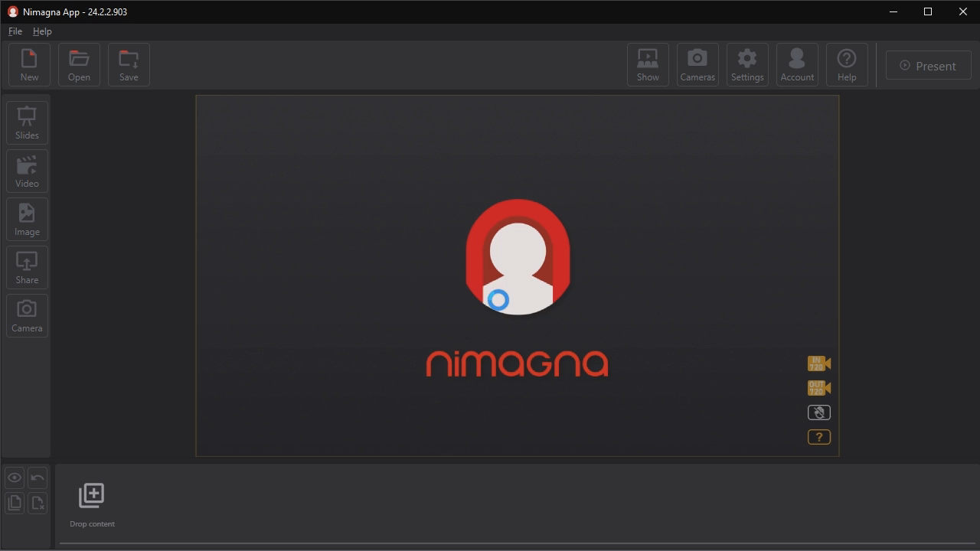980x551 pixels.
Task: Open the Cameras configuration
Action: (x=697, y=65)
